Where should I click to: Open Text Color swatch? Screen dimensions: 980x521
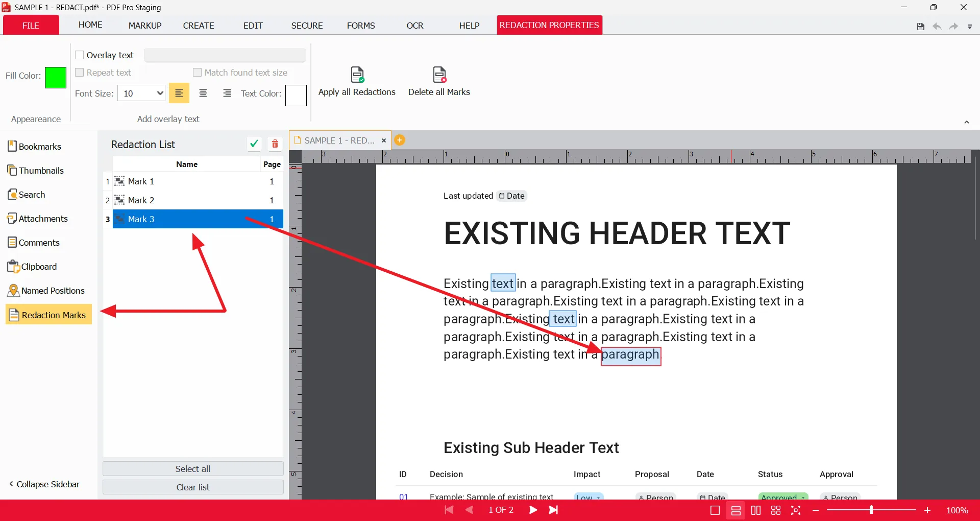click(296, 96)
